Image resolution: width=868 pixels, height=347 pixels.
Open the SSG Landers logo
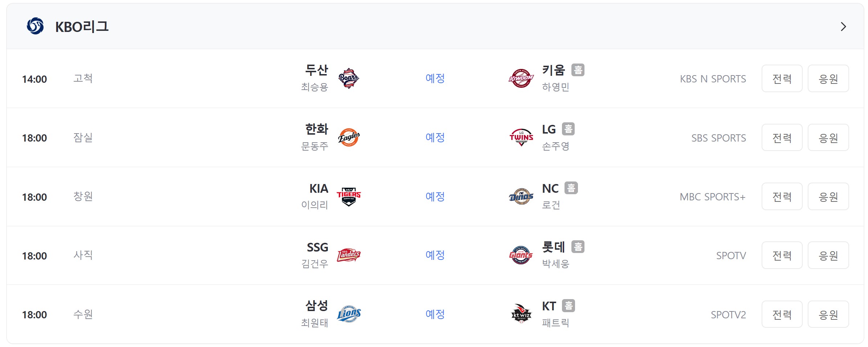(349, 256)
